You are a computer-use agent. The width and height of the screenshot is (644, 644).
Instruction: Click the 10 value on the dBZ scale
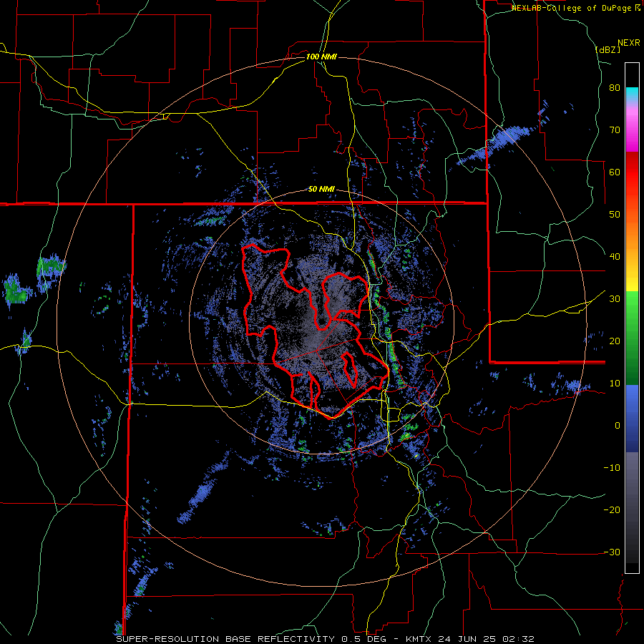click(615, 384)
